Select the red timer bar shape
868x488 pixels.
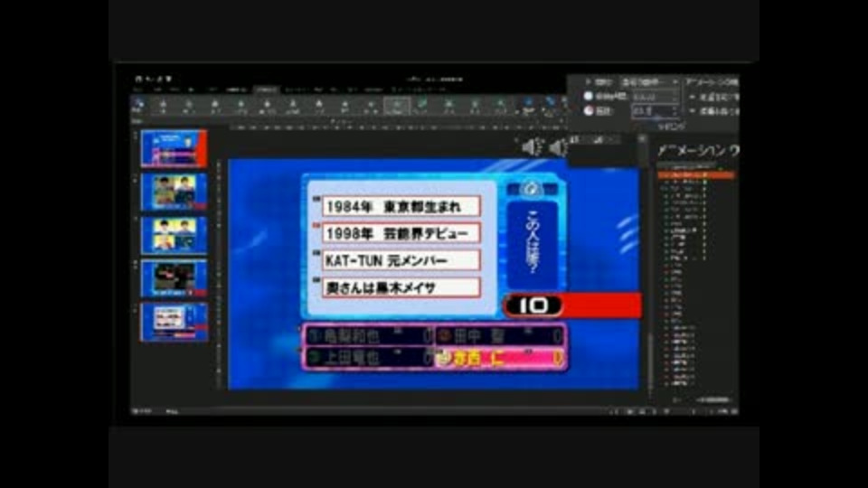click(602, 305)
